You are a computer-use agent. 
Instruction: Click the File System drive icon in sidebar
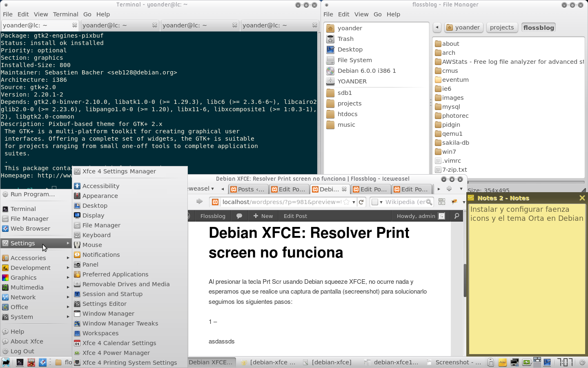(330, 60)
